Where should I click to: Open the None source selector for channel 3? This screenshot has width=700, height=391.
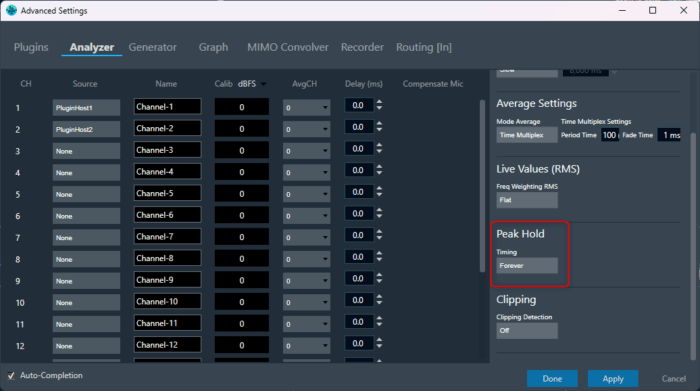(86, 151)
